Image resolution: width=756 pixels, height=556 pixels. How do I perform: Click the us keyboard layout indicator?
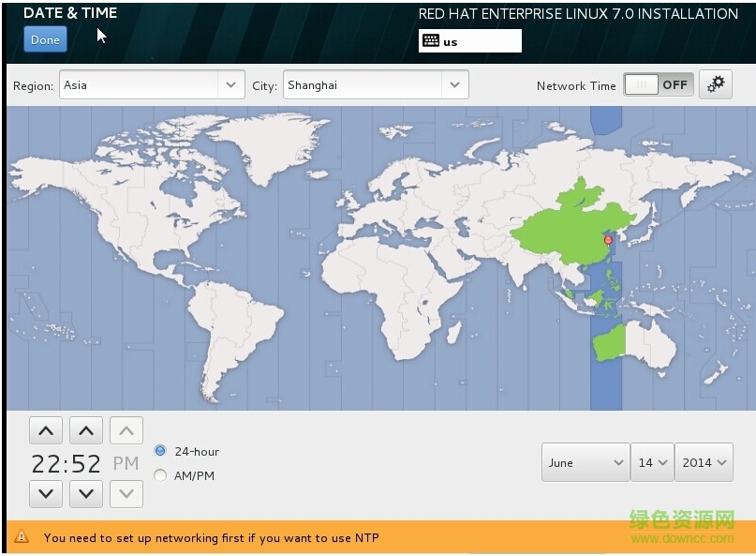pos(469,41)
